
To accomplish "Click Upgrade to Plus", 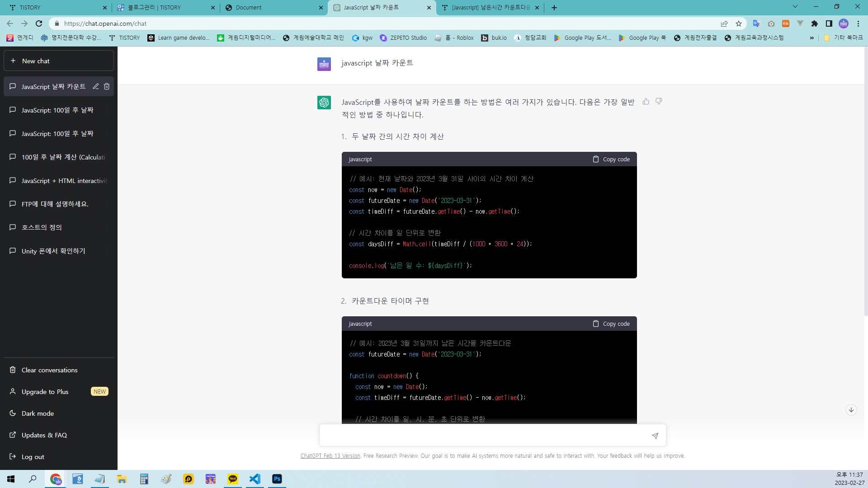I will click(x=59, y=392).
